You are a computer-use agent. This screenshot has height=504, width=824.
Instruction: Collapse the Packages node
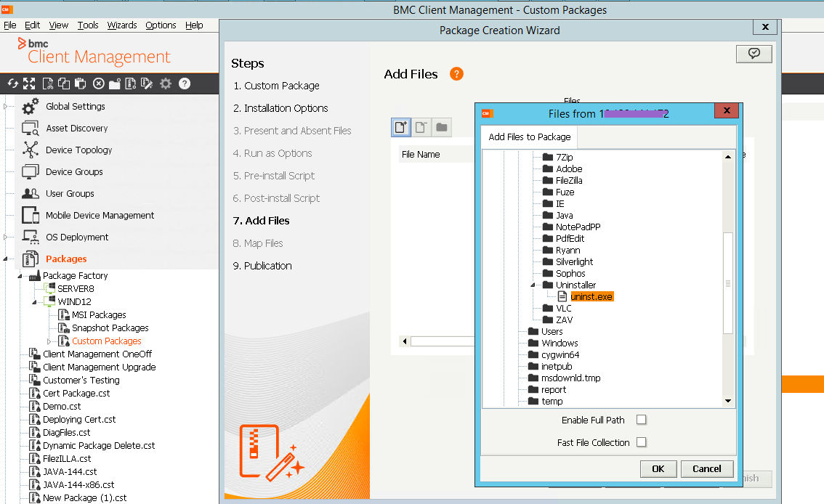(x=6, y=259)
